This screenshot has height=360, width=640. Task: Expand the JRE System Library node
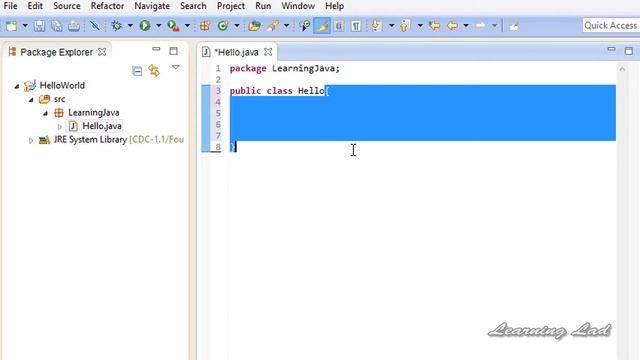point(31,140)
